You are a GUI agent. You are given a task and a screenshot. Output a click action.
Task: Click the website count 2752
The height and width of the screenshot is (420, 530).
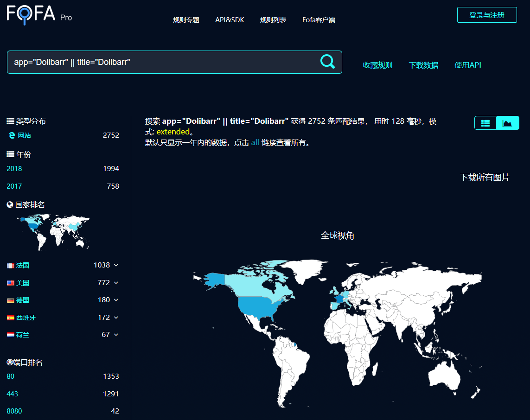click(x=111, y=135)
